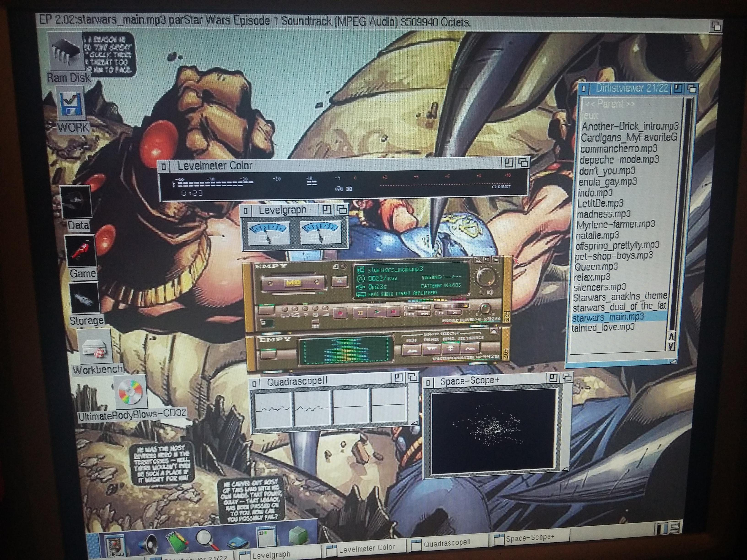This screenshot has height=560, width=747.
Task: Toggle the spectrum analyzer power button
Action: click(268, 354)
